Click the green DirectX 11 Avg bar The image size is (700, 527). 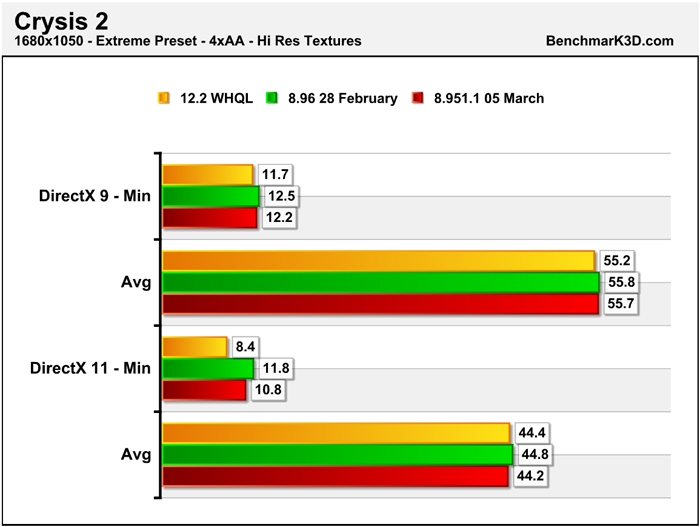[x=338, y=455]
